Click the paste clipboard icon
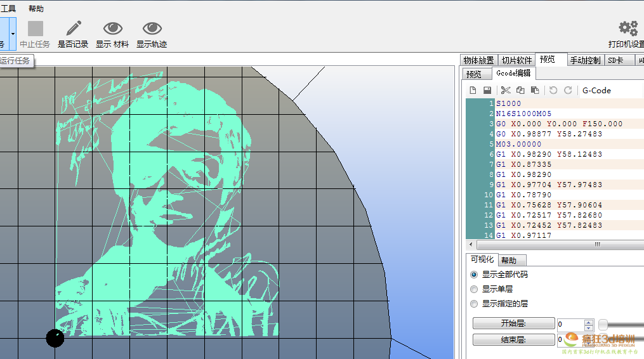Image resolution: width=644 pixels, height=359 pixels. (x=535, y=91)
